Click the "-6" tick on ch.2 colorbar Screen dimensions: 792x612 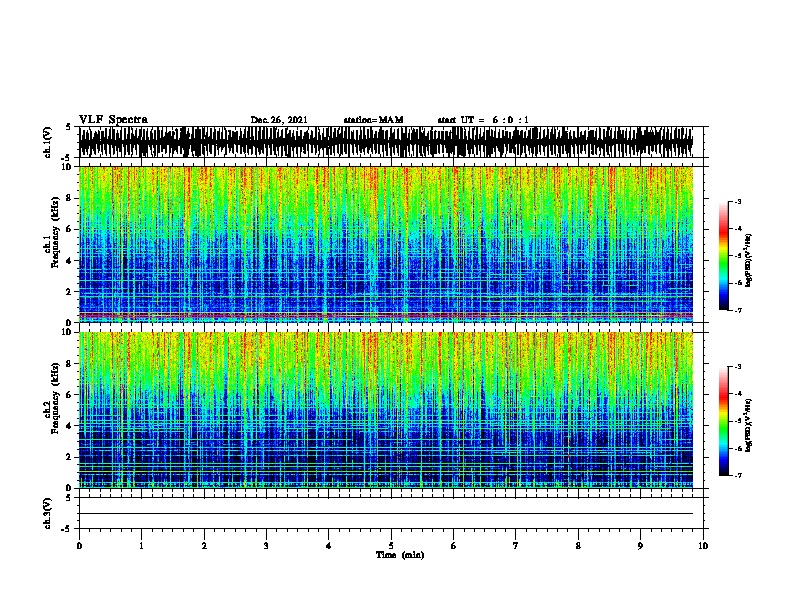coord(737,448)
